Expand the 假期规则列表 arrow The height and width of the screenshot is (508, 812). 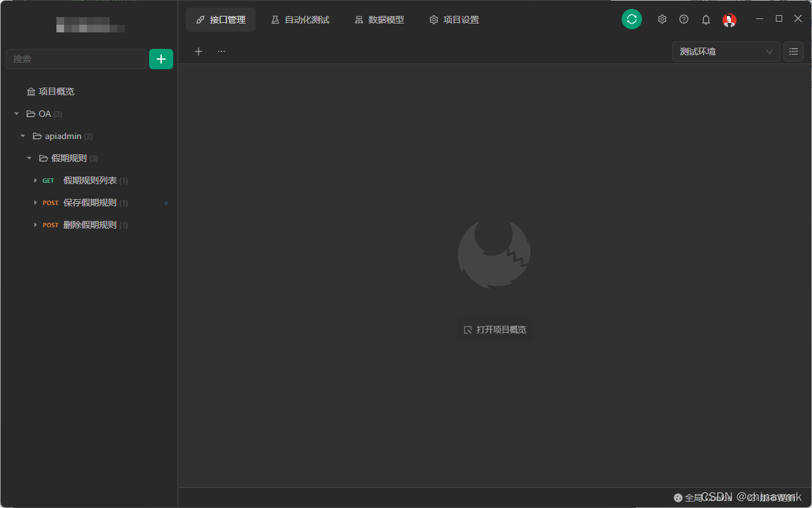36,180
